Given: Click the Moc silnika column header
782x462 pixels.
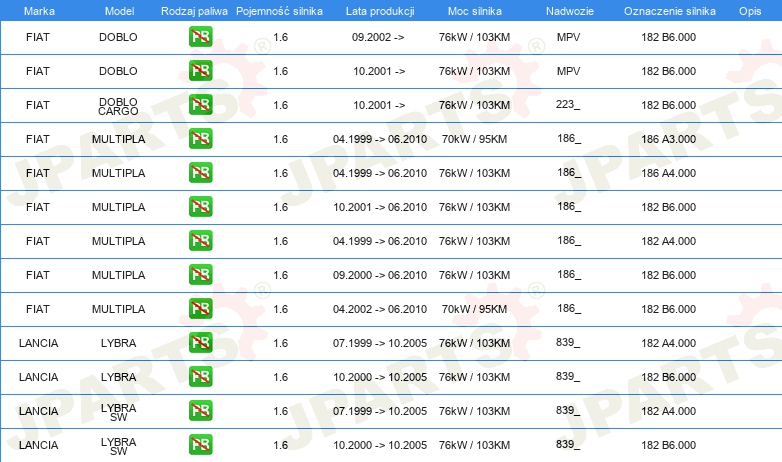Looking at the screenshot, I should (x=475, y=11).
